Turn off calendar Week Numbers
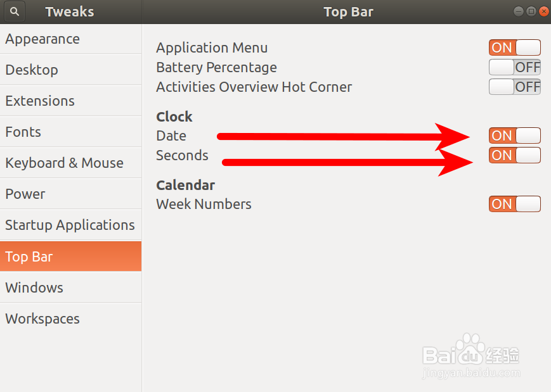551x392 pixels. coord(515,204)
